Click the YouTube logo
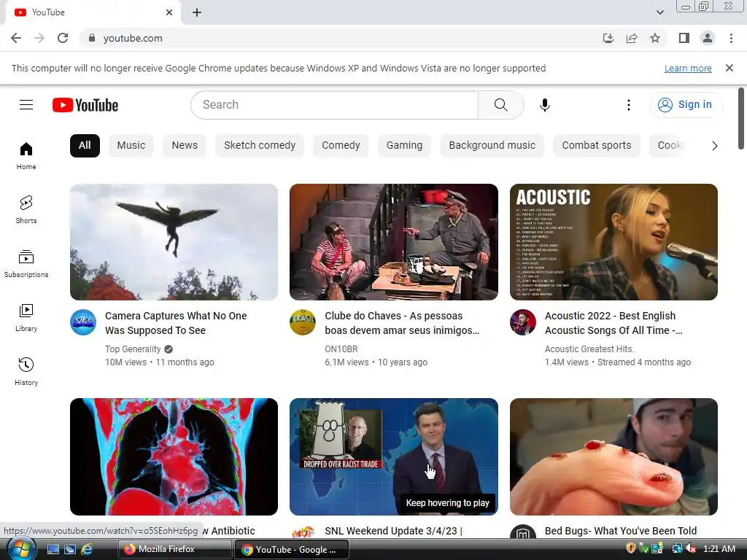Image resolution: width=747 pixels, height=560 pixels. (x=85, y=105)
